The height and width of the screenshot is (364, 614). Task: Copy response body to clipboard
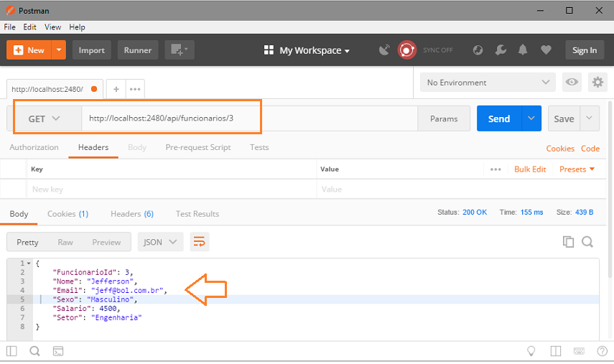click(x=568, y=242)
